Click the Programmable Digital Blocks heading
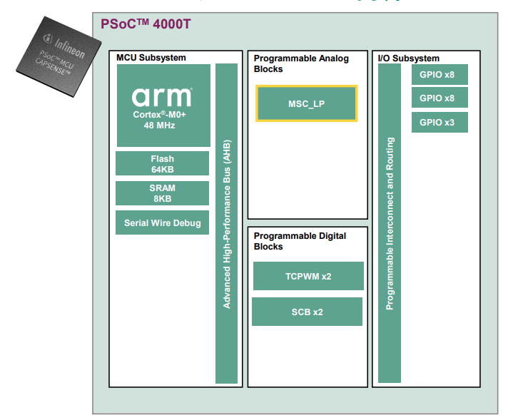513x420 pixels. [x=300, y=241]
